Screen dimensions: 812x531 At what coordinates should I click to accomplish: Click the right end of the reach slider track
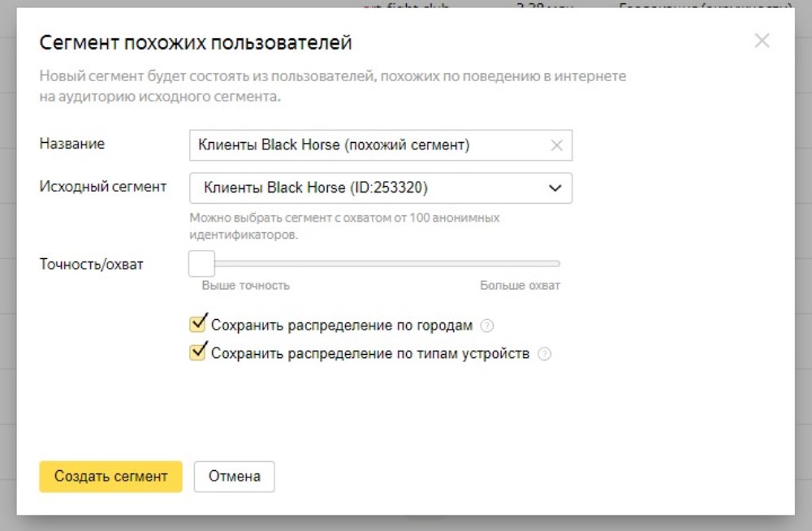557,264
